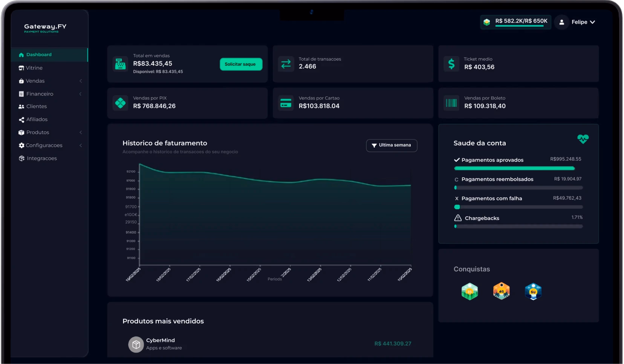Click the Vendas por Cartao card icon

286,102
